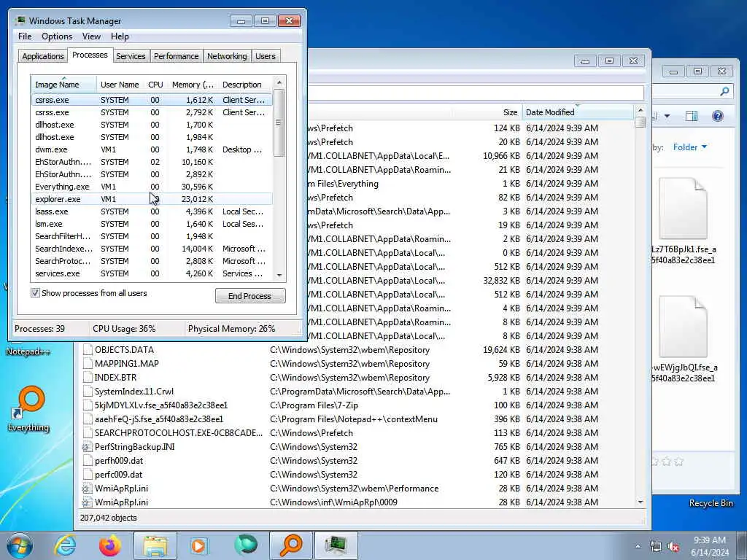Switch to the Services tab
The width and height of the screenshot is (747, 560).
(x=131, y=56)
